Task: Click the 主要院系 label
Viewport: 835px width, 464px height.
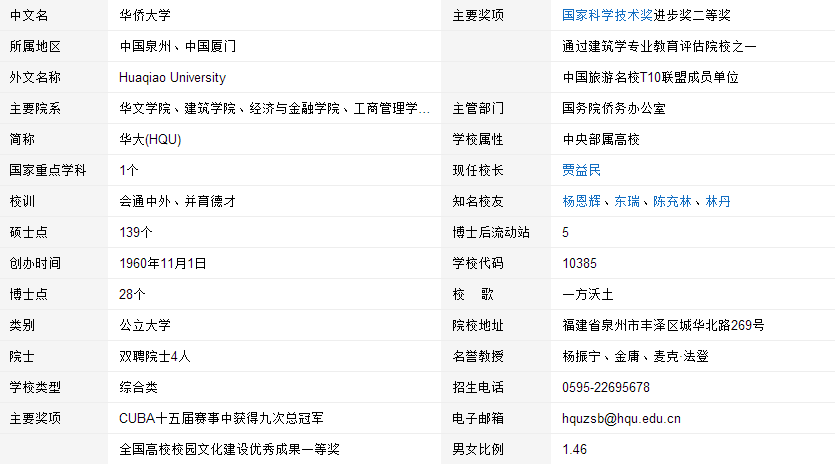Action: tap(35, 109)
